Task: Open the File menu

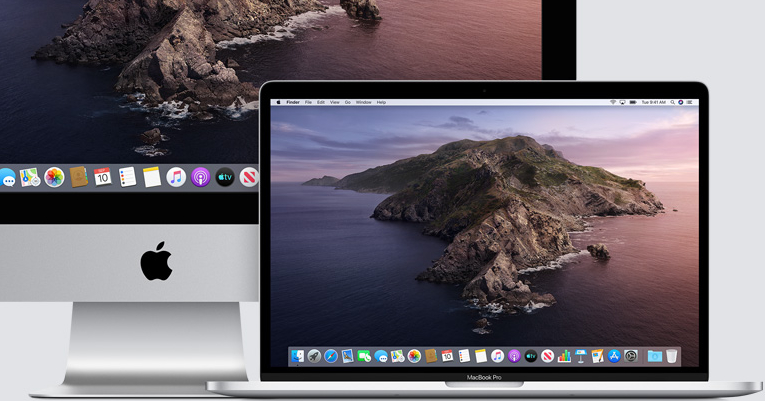Action: click(308, 102)
